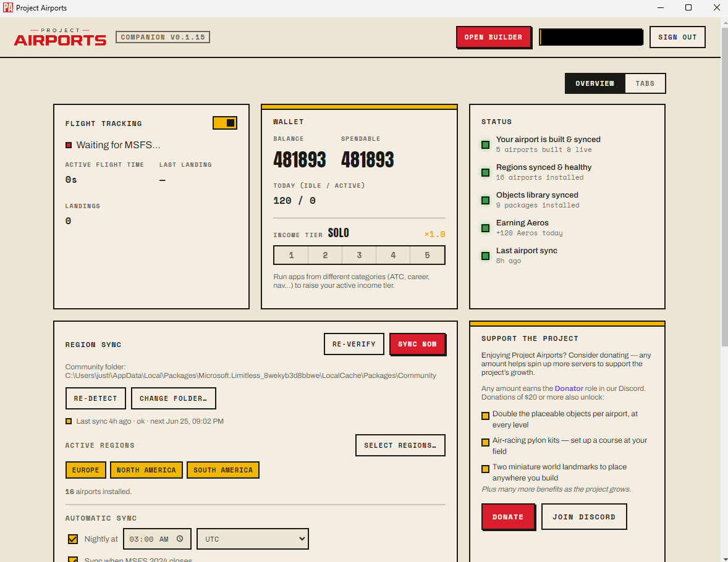Switch to the Overview view

pos(595,83)
